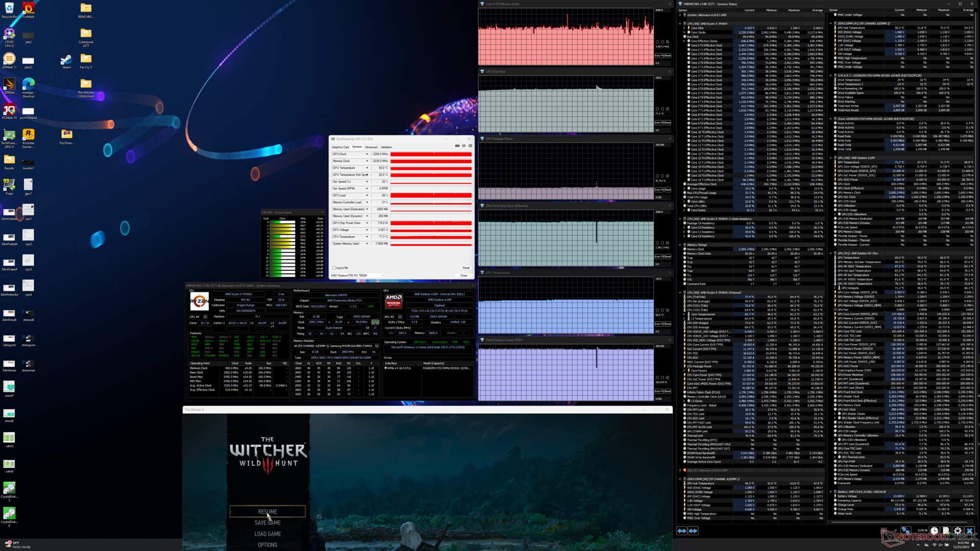
Task: Click the GPU-Z refresh icon
Action: click(x=463, y=146)
